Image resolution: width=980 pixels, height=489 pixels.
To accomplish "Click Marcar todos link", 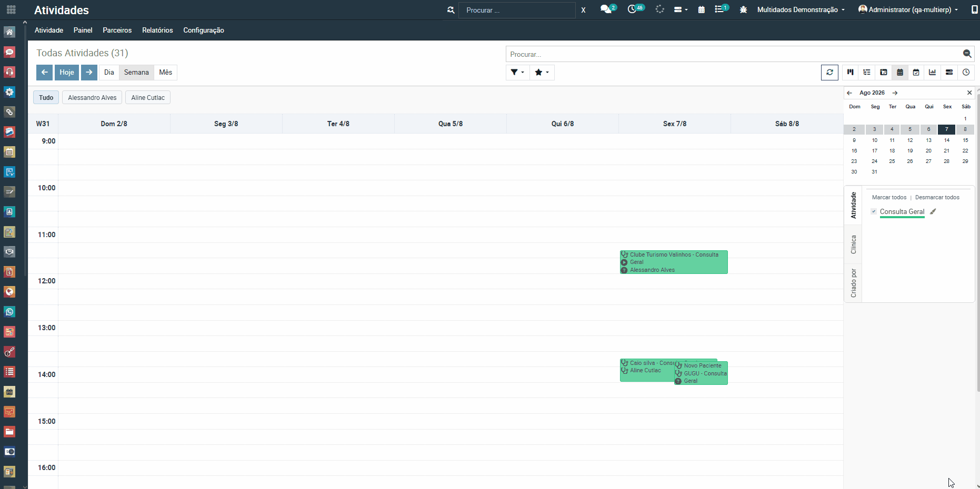I will [x=889, y=198].
